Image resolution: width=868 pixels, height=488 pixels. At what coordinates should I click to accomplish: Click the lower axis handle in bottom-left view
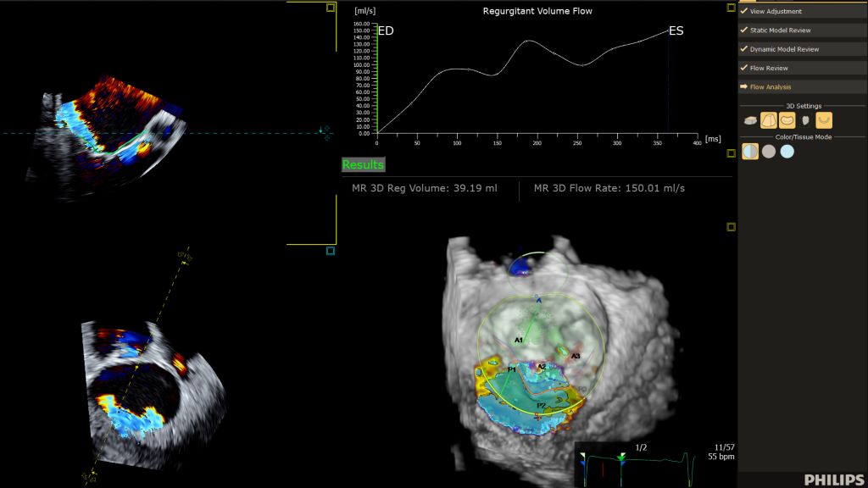pos(89,474)
